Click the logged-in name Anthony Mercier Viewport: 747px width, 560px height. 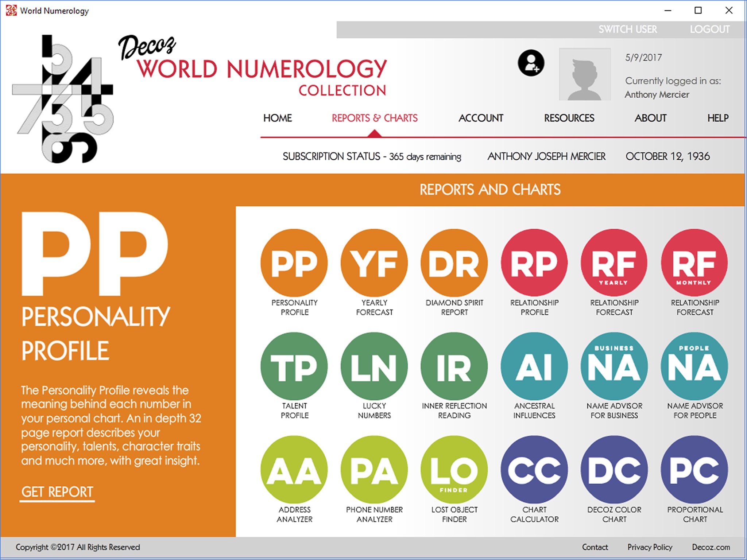(x=657, y=94)
